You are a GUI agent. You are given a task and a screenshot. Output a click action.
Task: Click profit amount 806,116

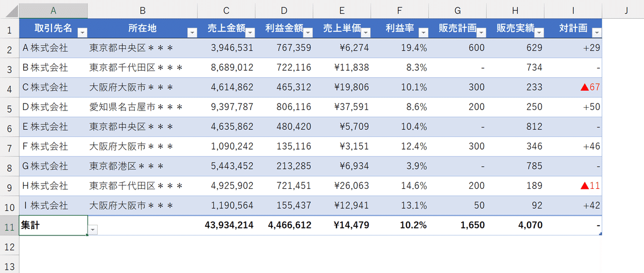(x=284, y=107)
